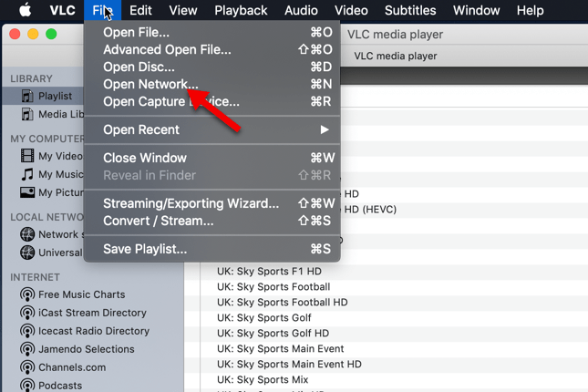Select the My Pictures icon
The height and width of the screenshot is (392, 588).
[26, 192]
